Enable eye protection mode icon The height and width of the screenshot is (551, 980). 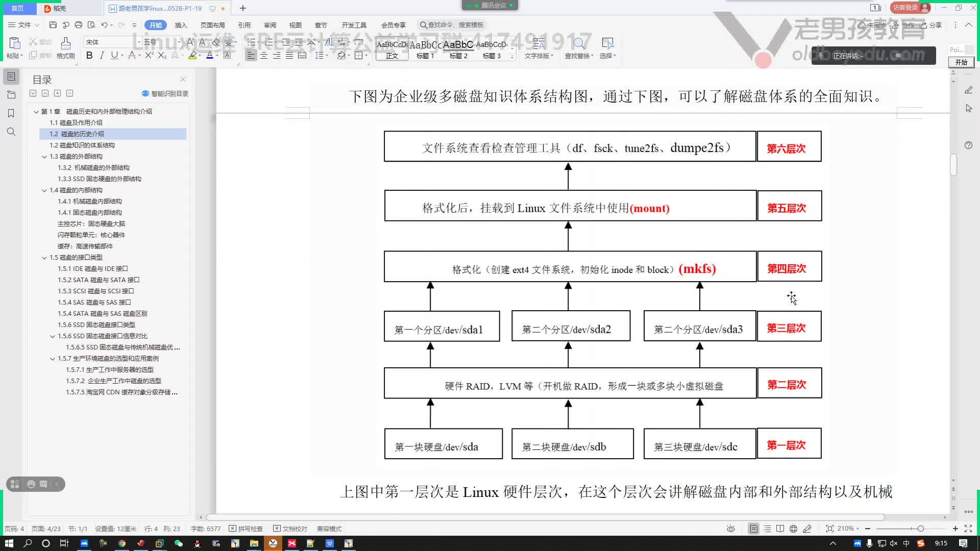731,529
